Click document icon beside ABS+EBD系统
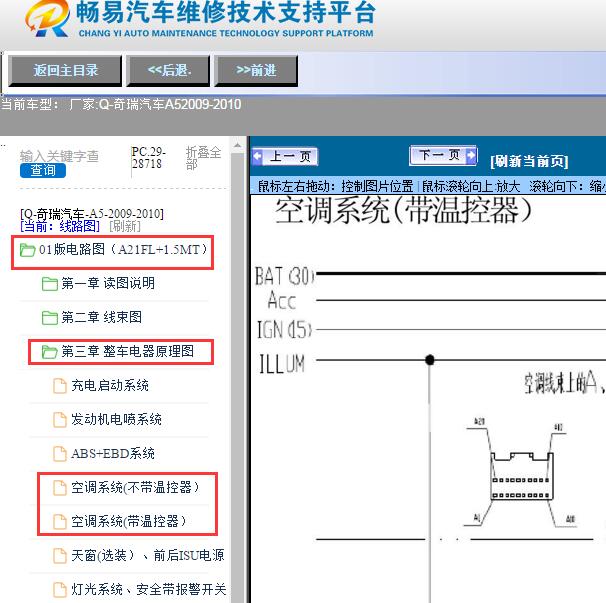The image size is (606, 603). pyautogui.click(x=60, y=454)
